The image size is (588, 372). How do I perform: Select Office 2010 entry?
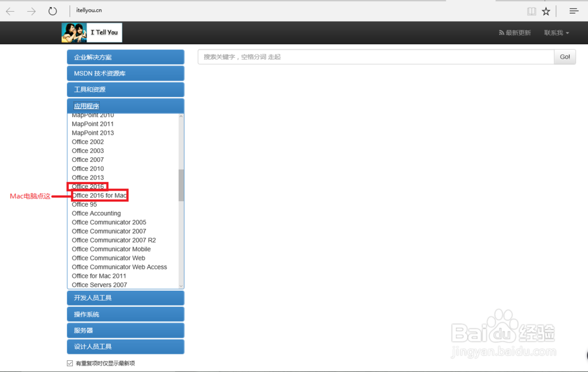(88, 168)
